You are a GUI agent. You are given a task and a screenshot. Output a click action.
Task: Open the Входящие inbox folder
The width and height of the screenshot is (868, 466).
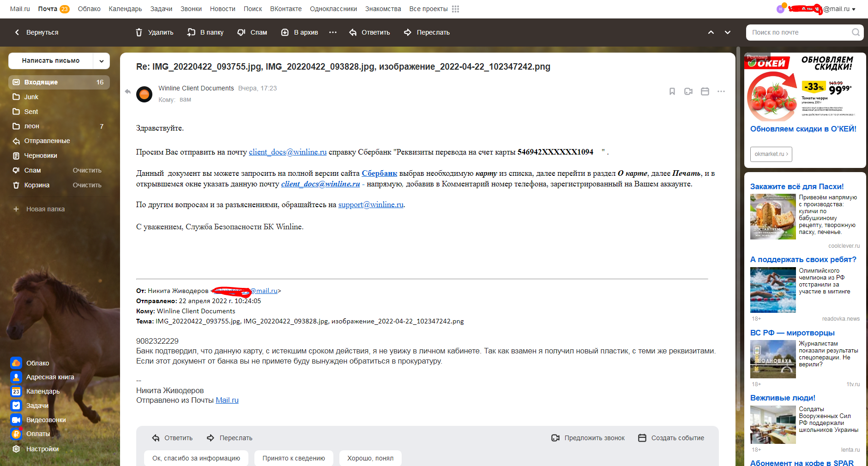[x=41, y=82]
